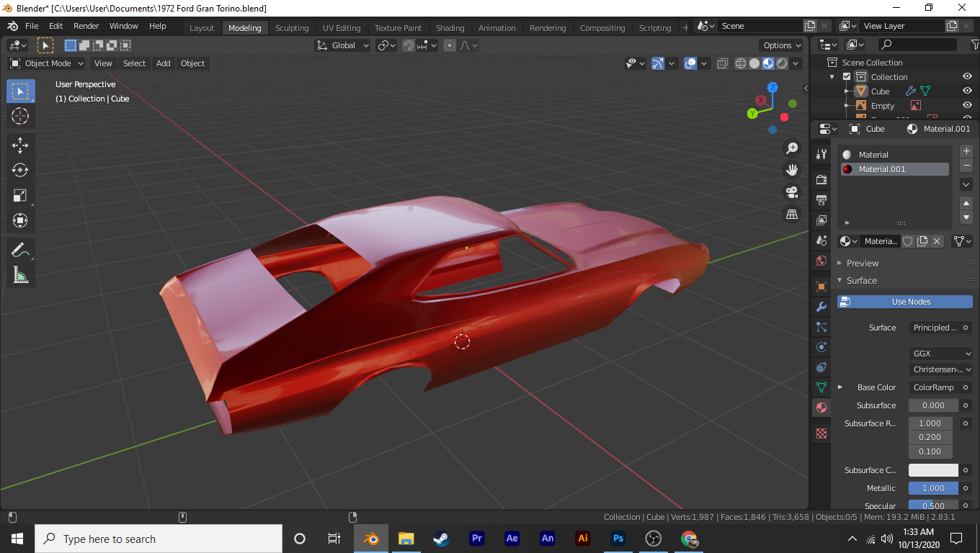The height and width of the screenshot is (553, 980).
Task: Toggle X-ray view mode
Action: (x=723, y=63)
